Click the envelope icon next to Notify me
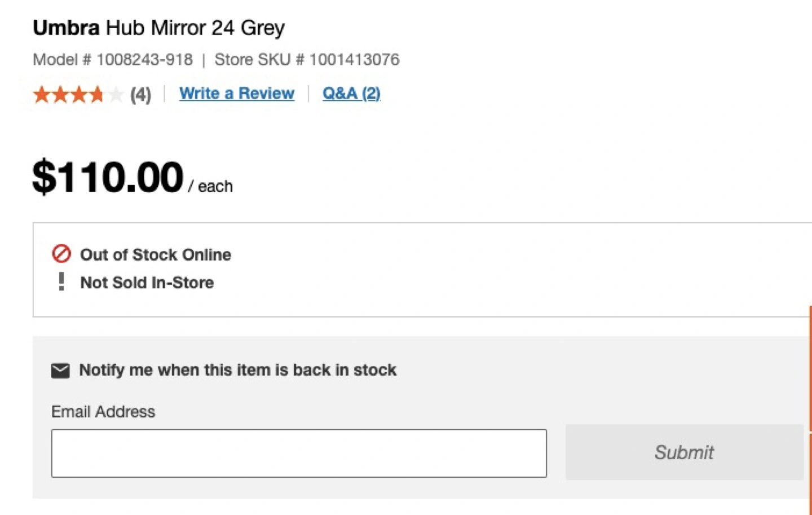 60,371
